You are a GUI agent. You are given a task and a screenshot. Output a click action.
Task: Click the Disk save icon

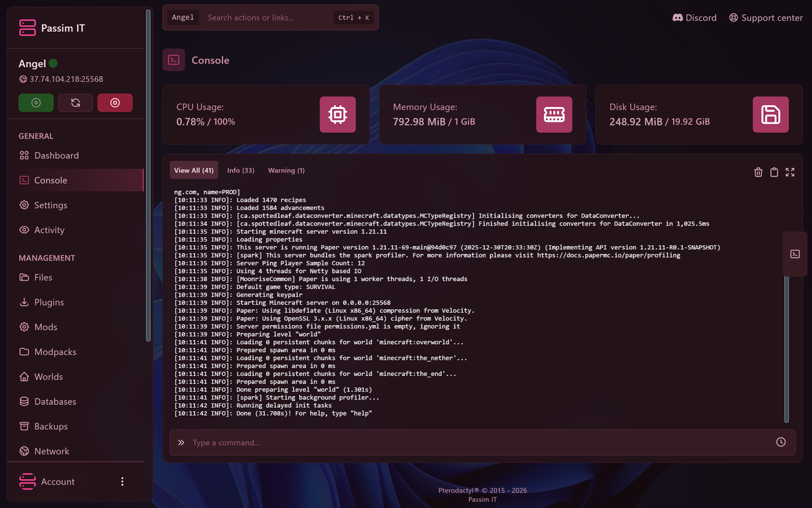pyautogui.click(x=771, y=114)
